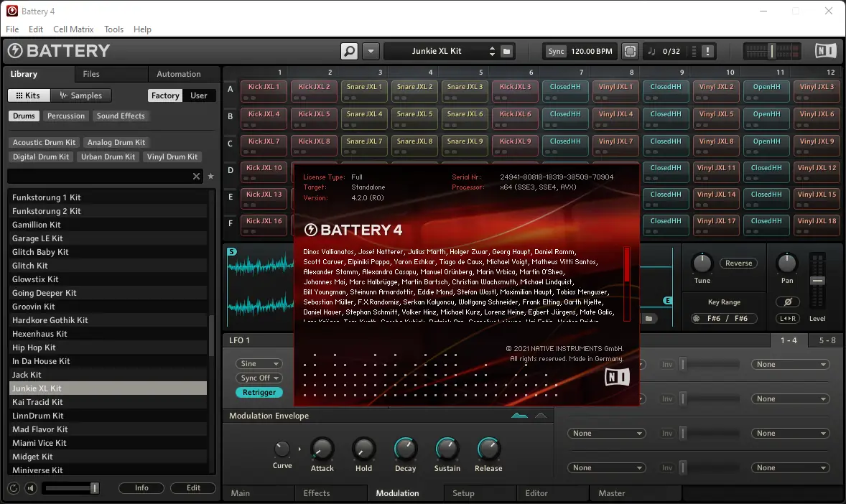Click the exclamation panic button

point(708,51)
